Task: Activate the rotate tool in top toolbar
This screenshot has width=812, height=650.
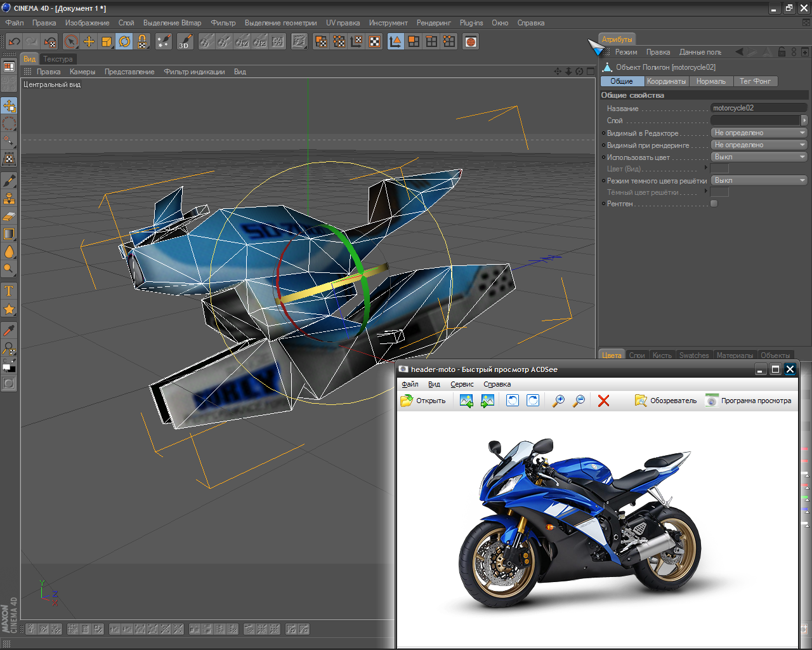Action: [124, 42]
